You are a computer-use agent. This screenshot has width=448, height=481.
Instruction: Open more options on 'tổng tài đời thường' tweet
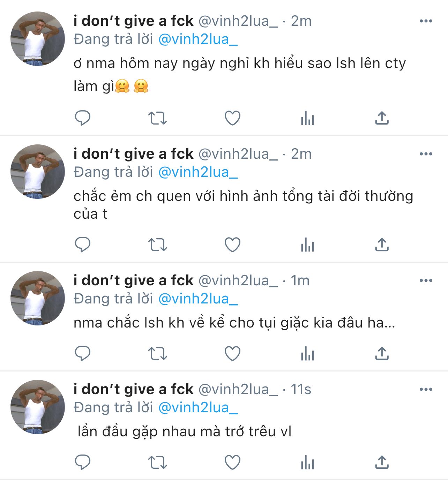426,154
